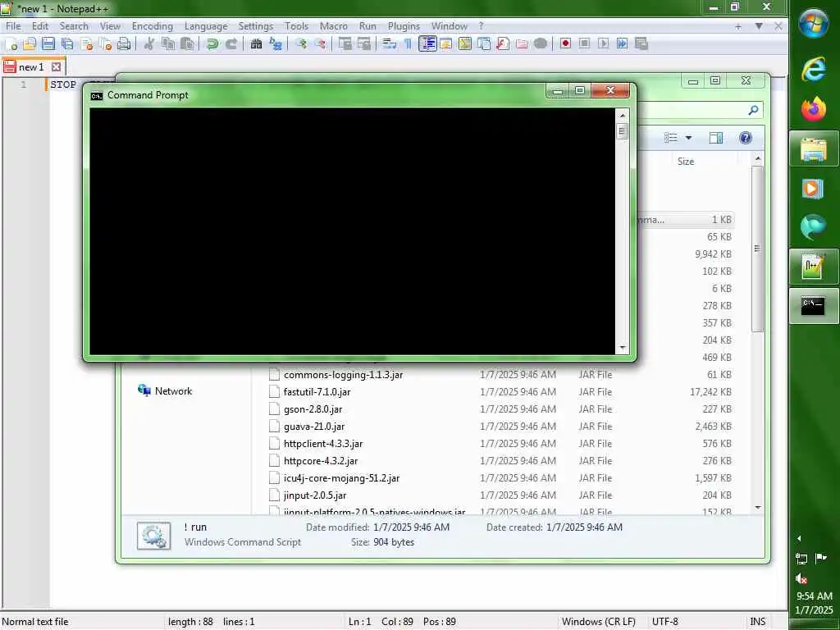Click Run Macro Multiple Times icon
840x630 pixels.
(x=623, y=44)
